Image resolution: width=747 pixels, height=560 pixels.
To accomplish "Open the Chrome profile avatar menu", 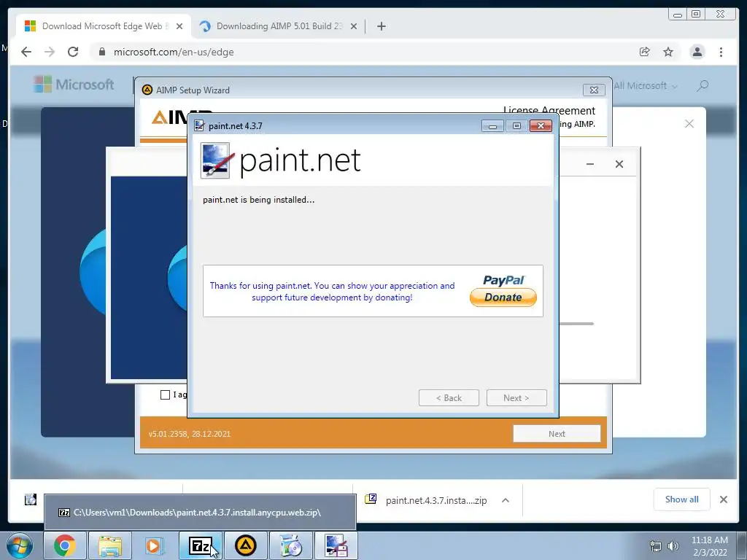I will pos(697,52).
